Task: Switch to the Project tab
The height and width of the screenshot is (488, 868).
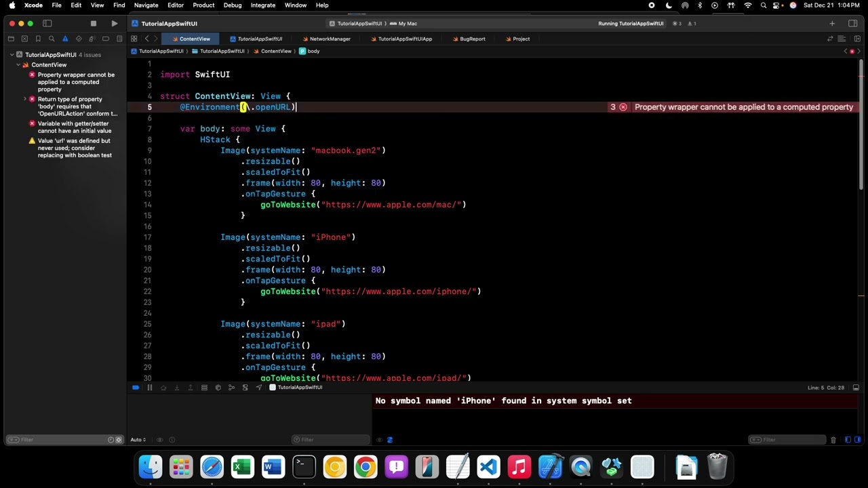Action: [517, 39]
